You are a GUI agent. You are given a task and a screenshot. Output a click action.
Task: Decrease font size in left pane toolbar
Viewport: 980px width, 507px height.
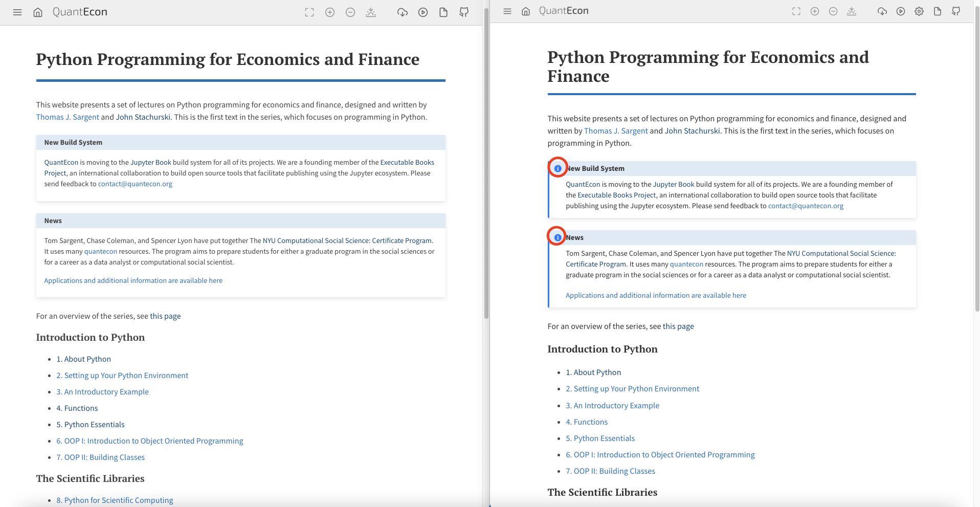click(x=350, y=12)
